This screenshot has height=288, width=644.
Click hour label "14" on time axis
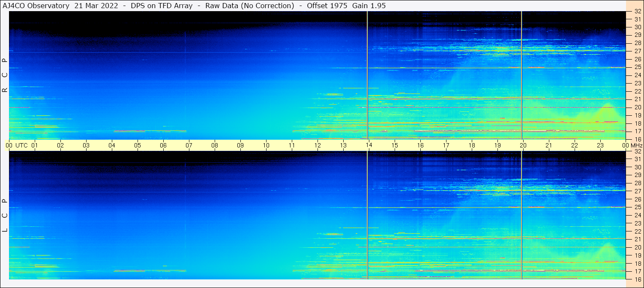369,145
